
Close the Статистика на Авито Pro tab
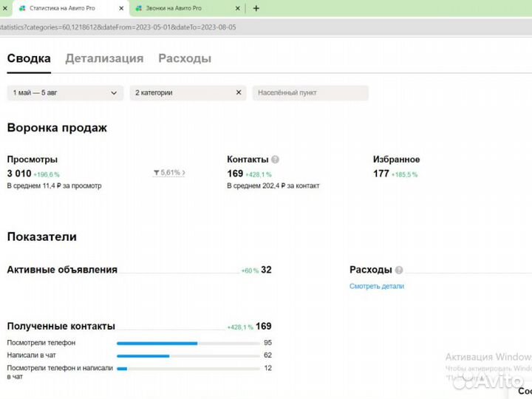click(121, 8)
